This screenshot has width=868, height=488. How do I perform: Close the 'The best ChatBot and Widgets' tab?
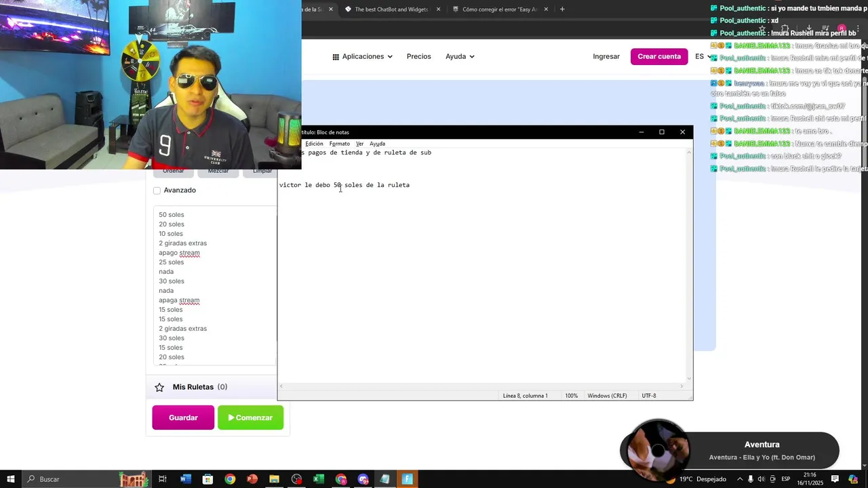tap(438, 9)
